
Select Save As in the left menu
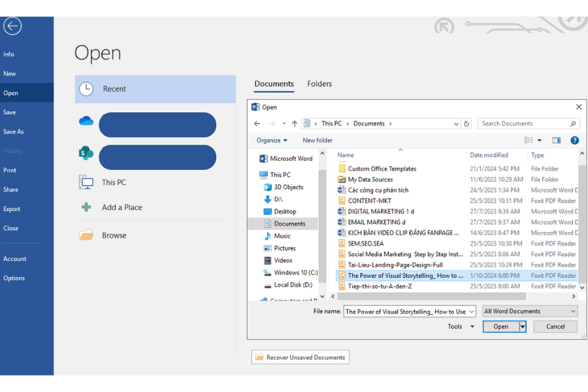click(x=13, y=131)
